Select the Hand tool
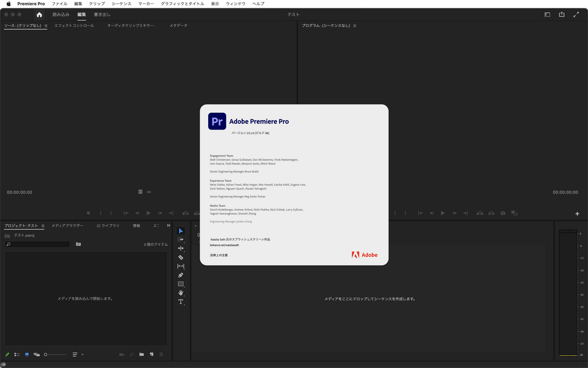Image resolution: width=588 pixels, height=368 pixels. 181,293
